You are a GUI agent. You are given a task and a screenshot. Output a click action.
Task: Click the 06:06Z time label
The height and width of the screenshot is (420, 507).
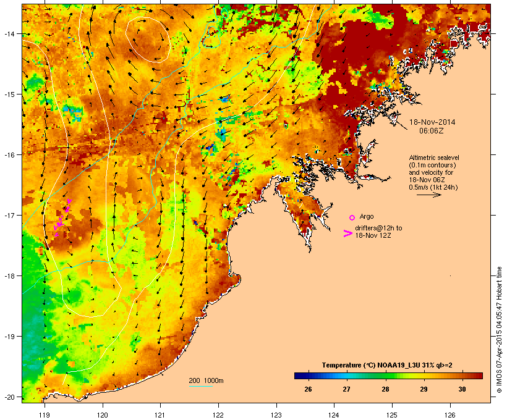(432, 131)
